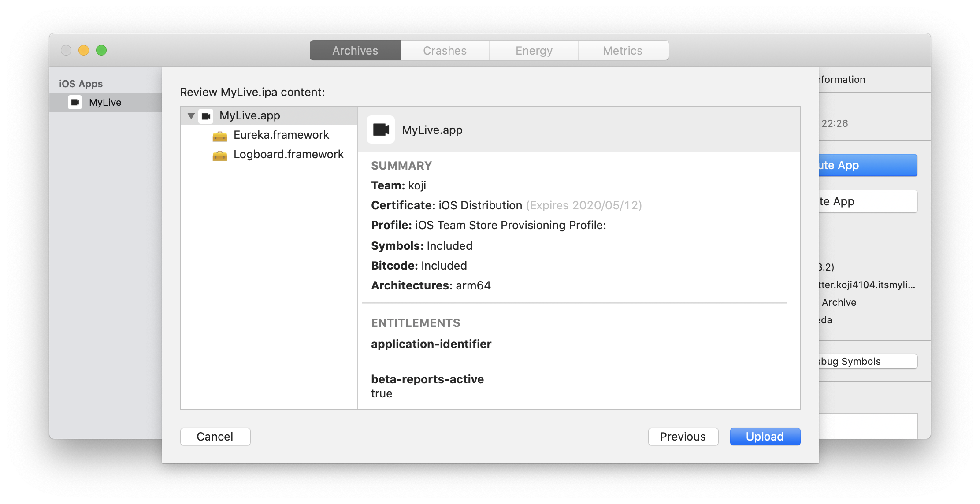Click the MyLive camera icon in sidebar
The image size is (980, 504).
(75, 102)
